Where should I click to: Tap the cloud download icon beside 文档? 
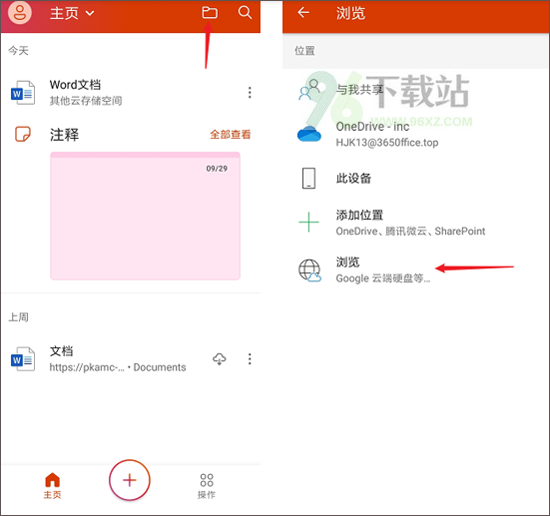click(220, 359)
